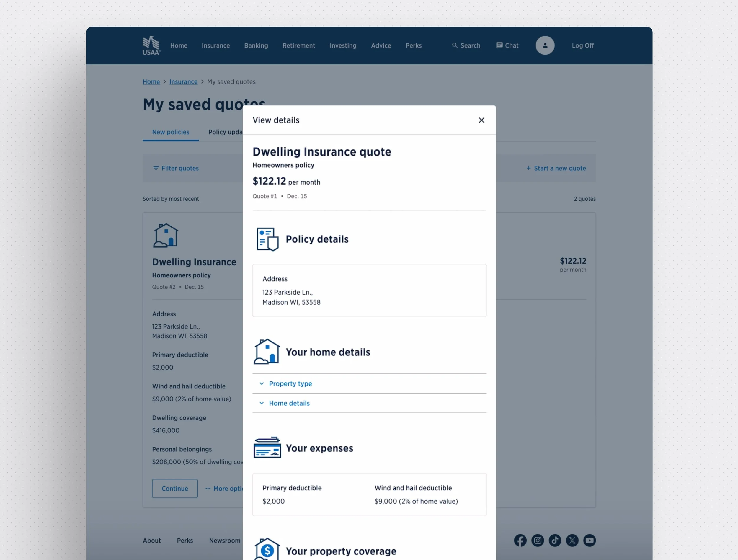The width and height of the screenshot is (738, 560).
Task: Click the Policy details document icon
Action: click(x=267, y=239)
